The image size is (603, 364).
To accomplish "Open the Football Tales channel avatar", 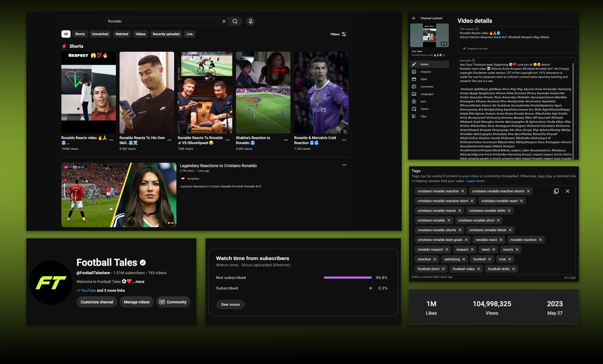I will coord(51,282).
